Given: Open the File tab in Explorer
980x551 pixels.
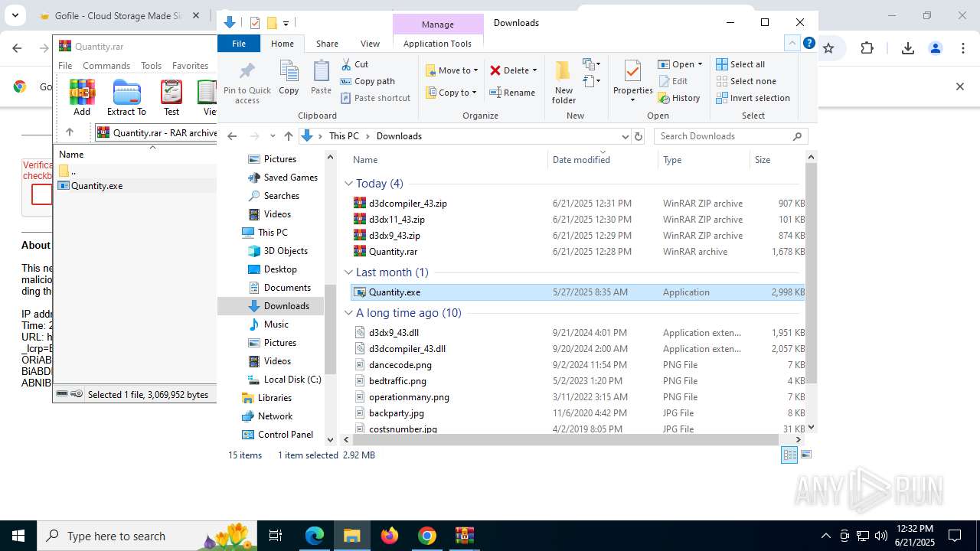Looking at the screenshot, I should [239, 44].
